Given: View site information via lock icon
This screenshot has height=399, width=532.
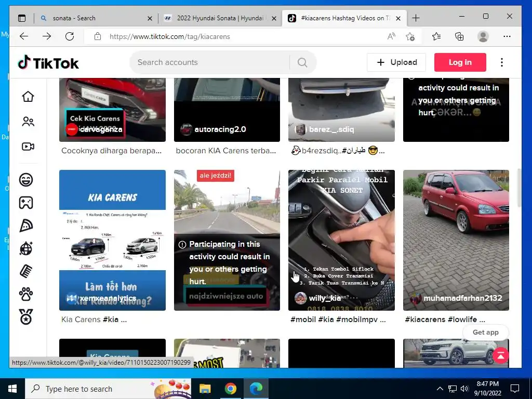Looking at the screenshot, I should [98, 36].
